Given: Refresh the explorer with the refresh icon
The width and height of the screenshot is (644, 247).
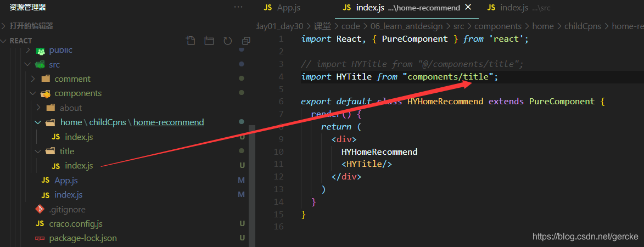Looking at the screenshot, I should 227,41.
